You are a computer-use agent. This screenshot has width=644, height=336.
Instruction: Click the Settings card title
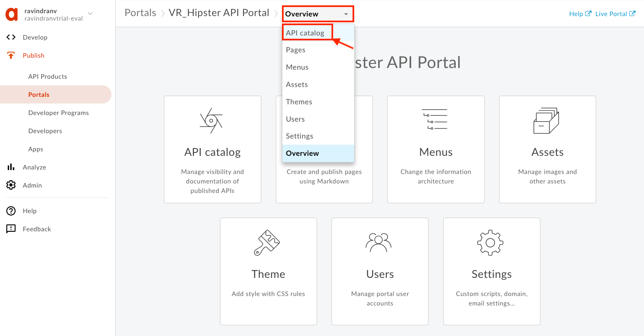[492, 274]
